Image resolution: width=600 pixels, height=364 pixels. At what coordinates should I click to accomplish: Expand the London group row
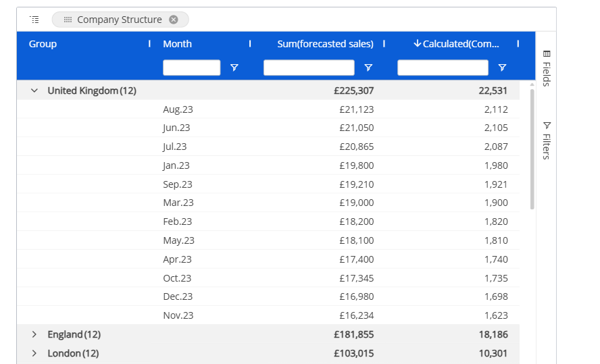34,353
